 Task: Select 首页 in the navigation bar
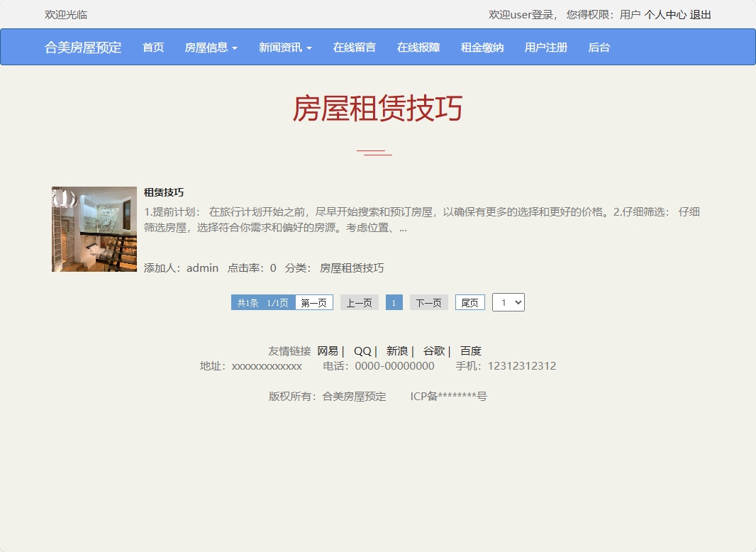[x=152, y=48]
